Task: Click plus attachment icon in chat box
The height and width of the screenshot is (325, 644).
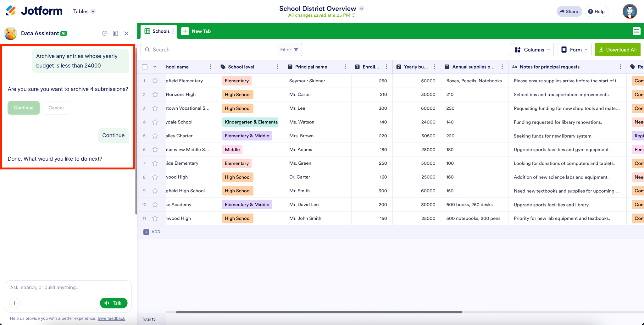Action: tap(14, 303)
